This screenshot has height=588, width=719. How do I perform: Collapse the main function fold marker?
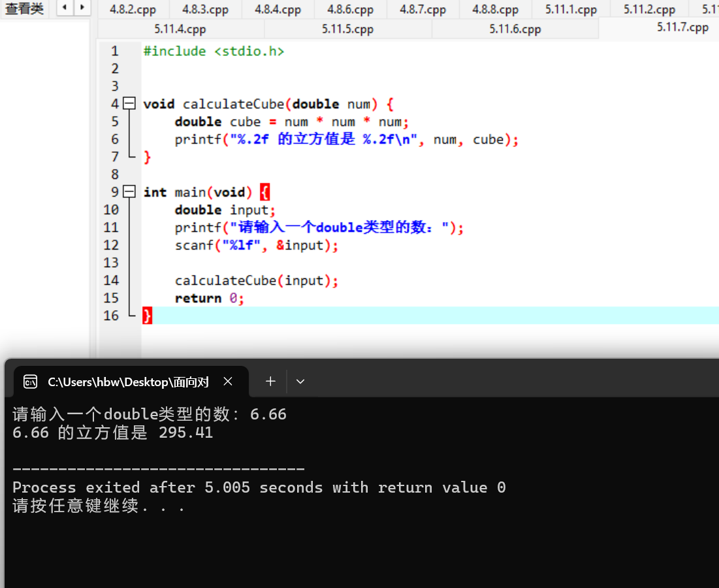[130, 191]
